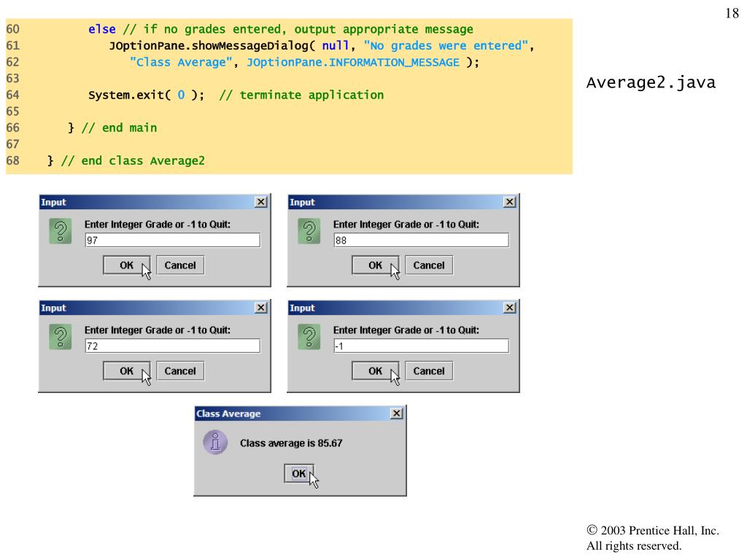Click 'JOptionPane.INFORMATION_MESSAGE' in line 62
747x560 pixels.
(x=353, y=63)
